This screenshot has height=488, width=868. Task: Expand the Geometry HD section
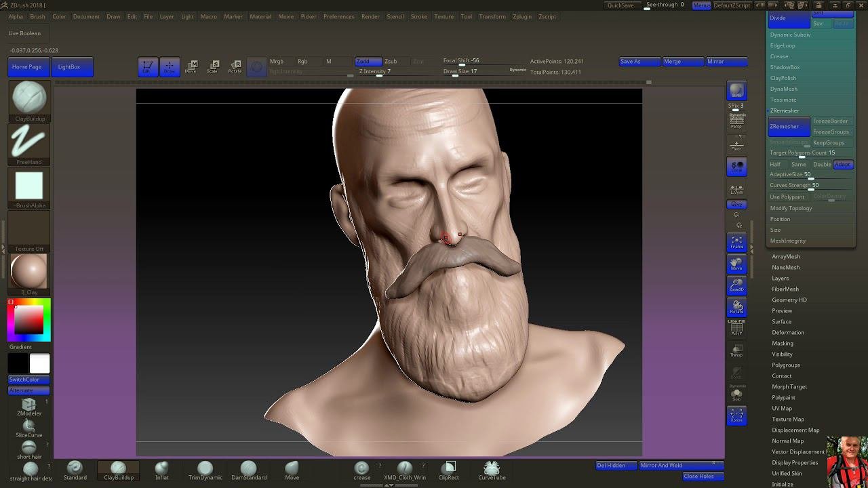(789, 300)
